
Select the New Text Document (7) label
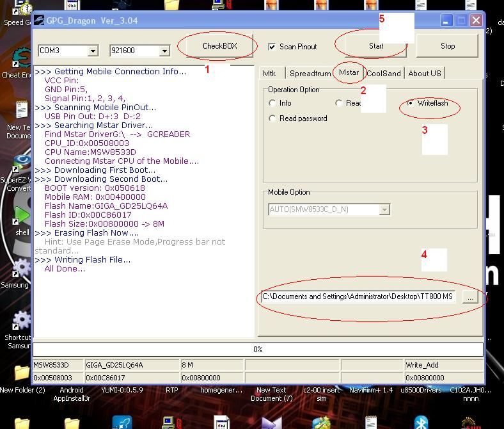coord(272,394)
